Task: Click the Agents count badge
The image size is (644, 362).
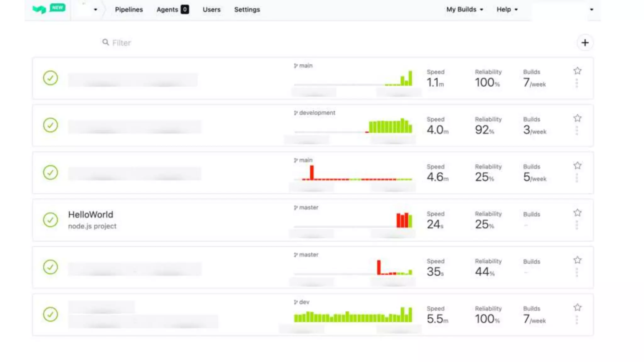Action: (x=185, y=9)
